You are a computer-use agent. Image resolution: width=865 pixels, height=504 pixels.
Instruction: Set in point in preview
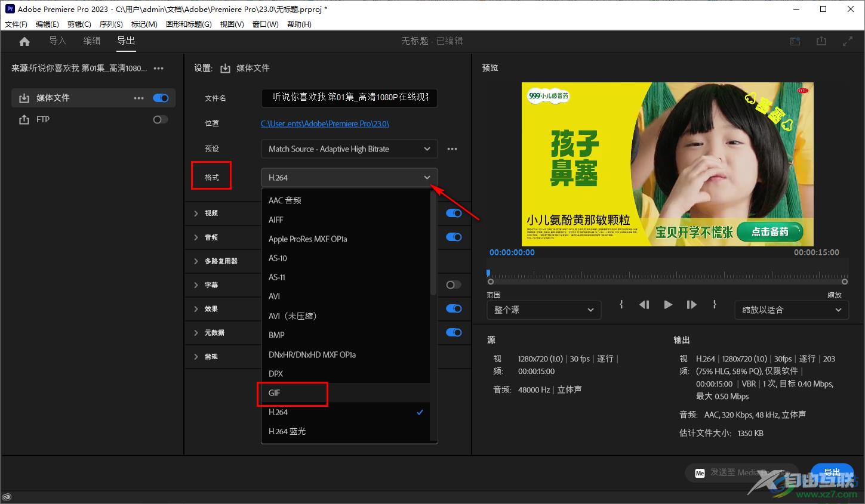pyautogui.click(x=621, y=304)
